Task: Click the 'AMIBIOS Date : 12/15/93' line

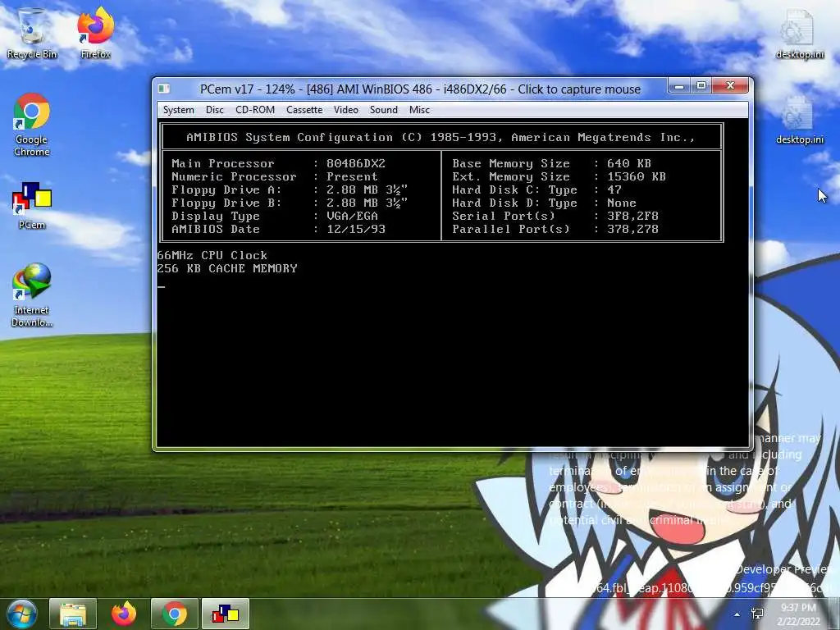Action: [279, 230]
